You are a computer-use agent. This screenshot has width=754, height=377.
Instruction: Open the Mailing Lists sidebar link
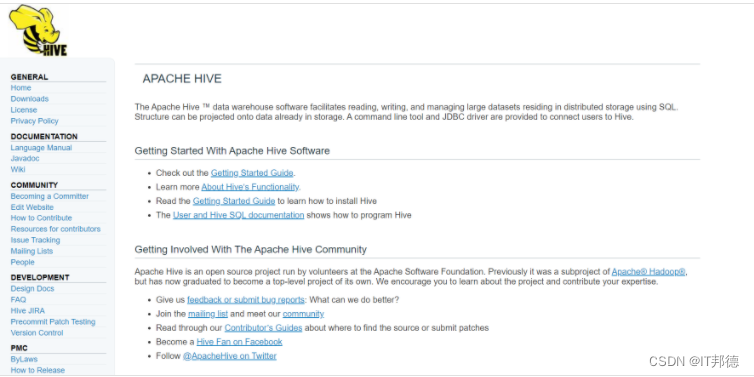point(32,251)
